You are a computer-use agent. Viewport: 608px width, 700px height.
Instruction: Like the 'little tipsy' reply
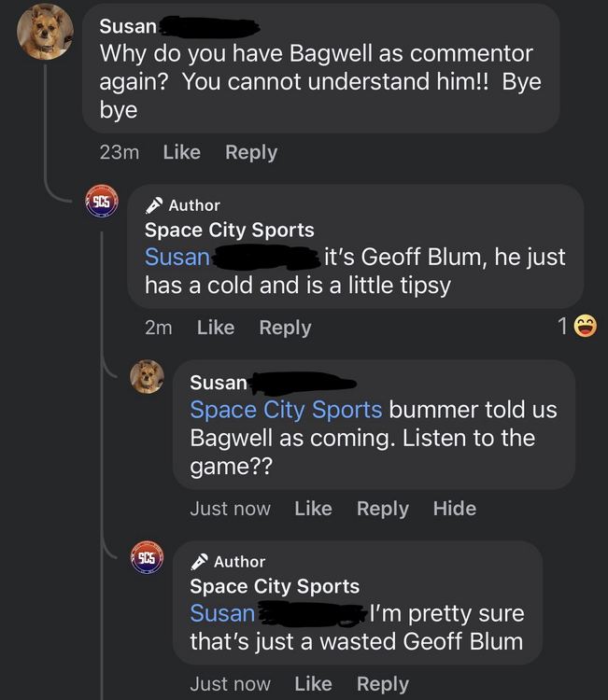(216, 328)
